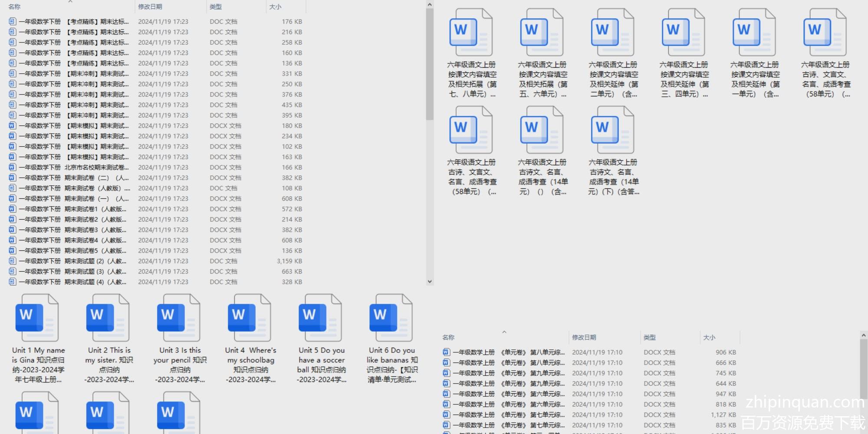The image size is (868, 434).
Task: Open the Unit 5 soccer ball Word file icon
Action: pyautogui.click(x=320, y=318)
